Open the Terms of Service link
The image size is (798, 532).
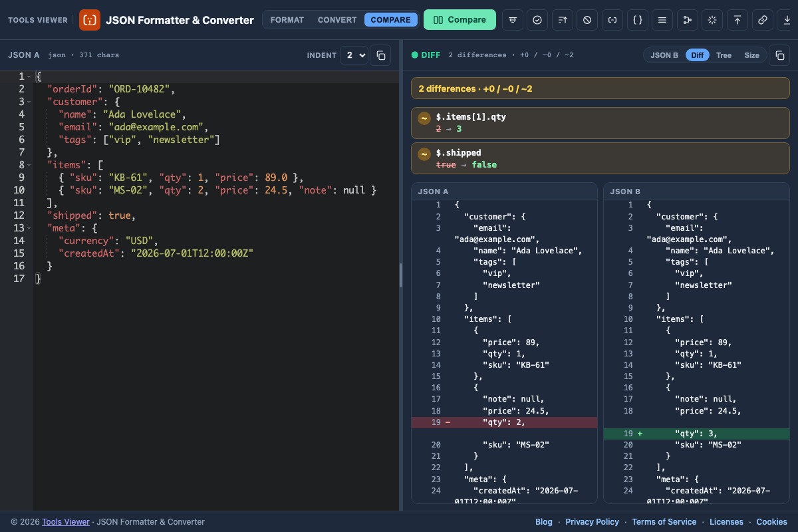click(x=664, y=522)
